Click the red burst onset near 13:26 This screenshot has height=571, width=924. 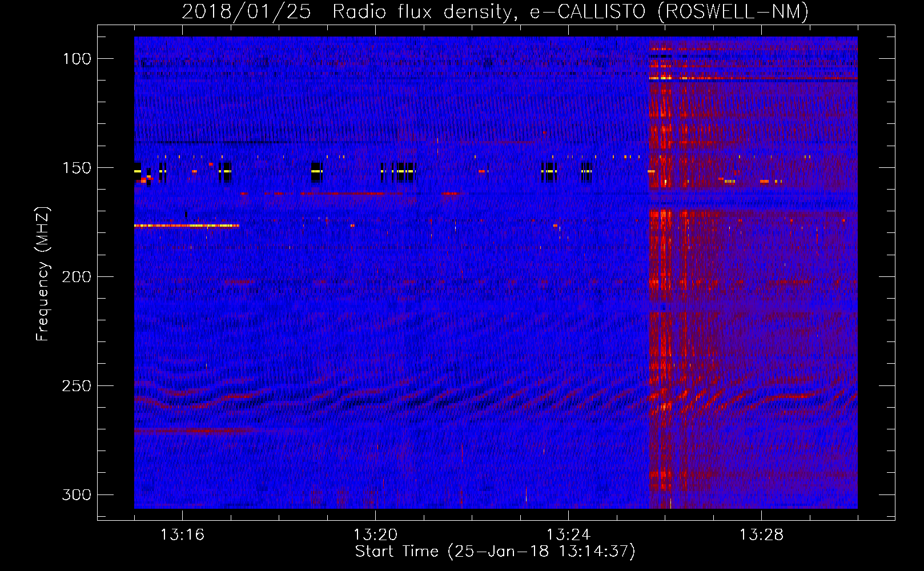[x=660, y=274]
